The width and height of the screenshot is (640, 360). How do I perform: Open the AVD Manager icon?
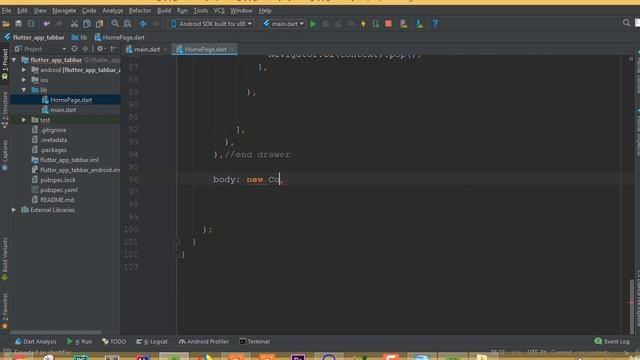pyautogui.click(x=404, y=24)
